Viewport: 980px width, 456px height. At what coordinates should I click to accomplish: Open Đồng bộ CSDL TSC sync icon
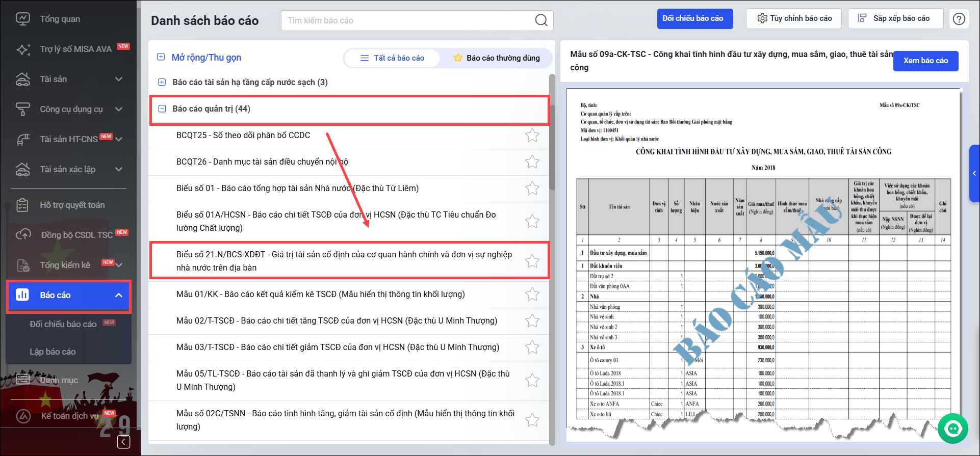coord(23,235)
